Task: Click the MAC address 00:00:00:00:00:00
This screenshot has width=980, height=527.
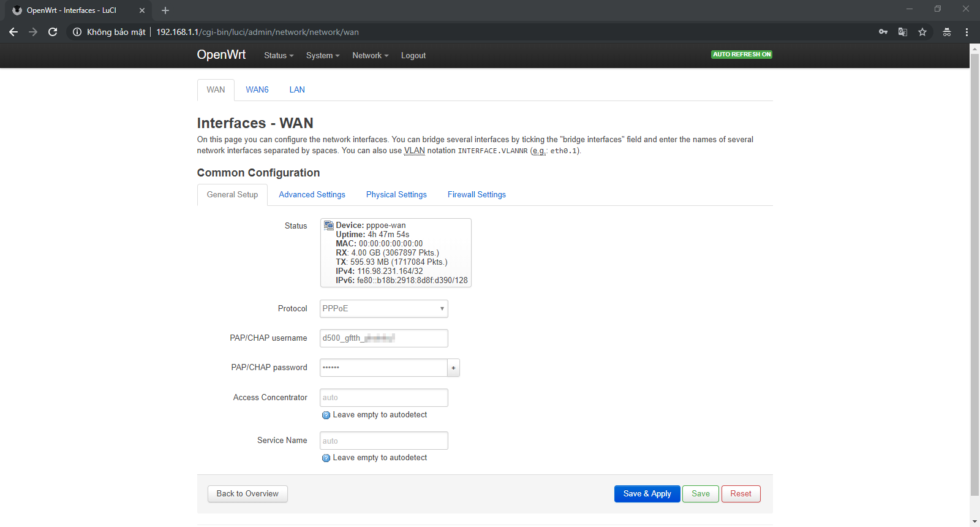Action: (391, 243)
